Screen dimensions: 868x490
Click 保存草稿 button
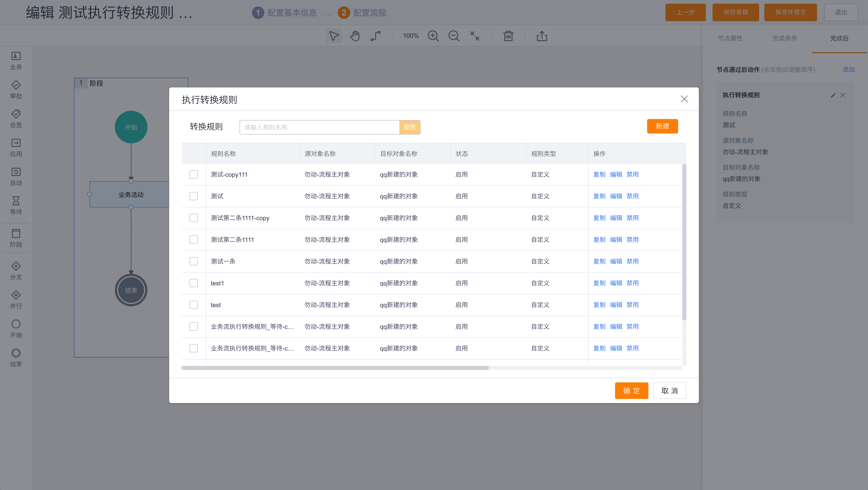click(736, 12)
